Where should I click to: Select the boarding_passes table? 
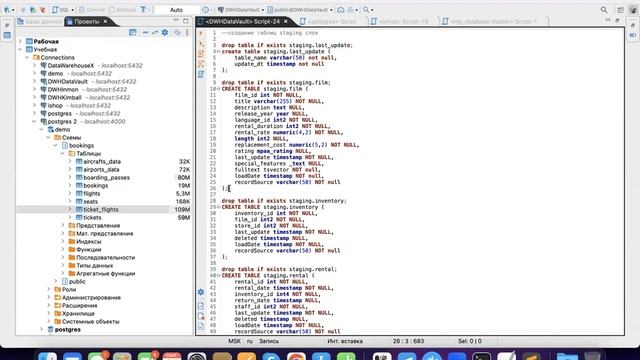click(107, 178)
